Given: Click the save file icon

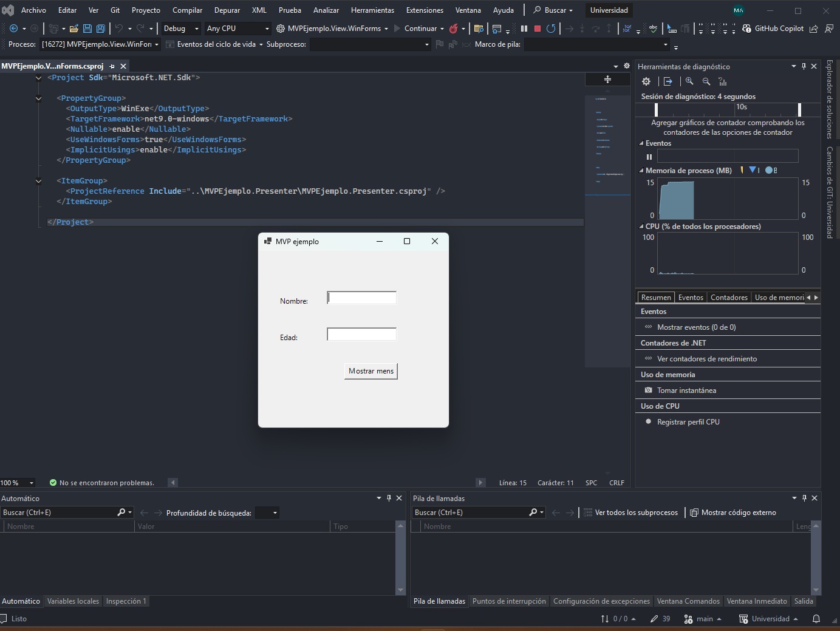Looking at the screenshot, I should click(87, 29).
